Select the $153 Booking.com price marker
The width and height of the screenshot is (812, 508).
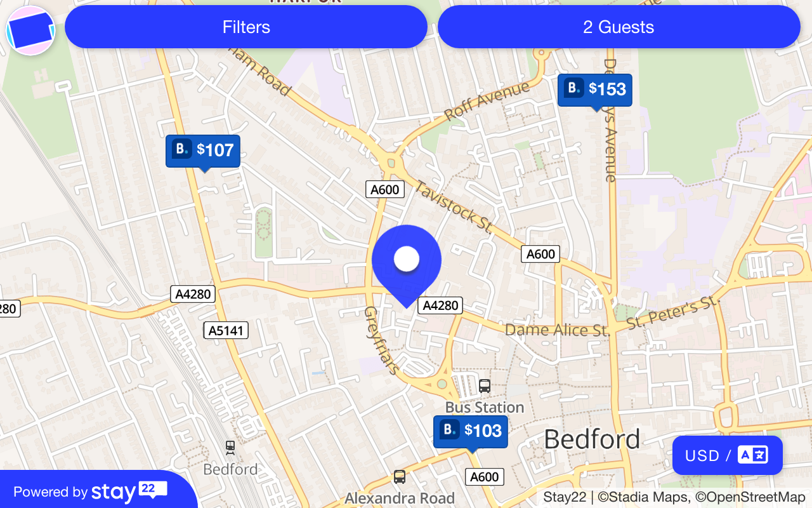point(595,90)
